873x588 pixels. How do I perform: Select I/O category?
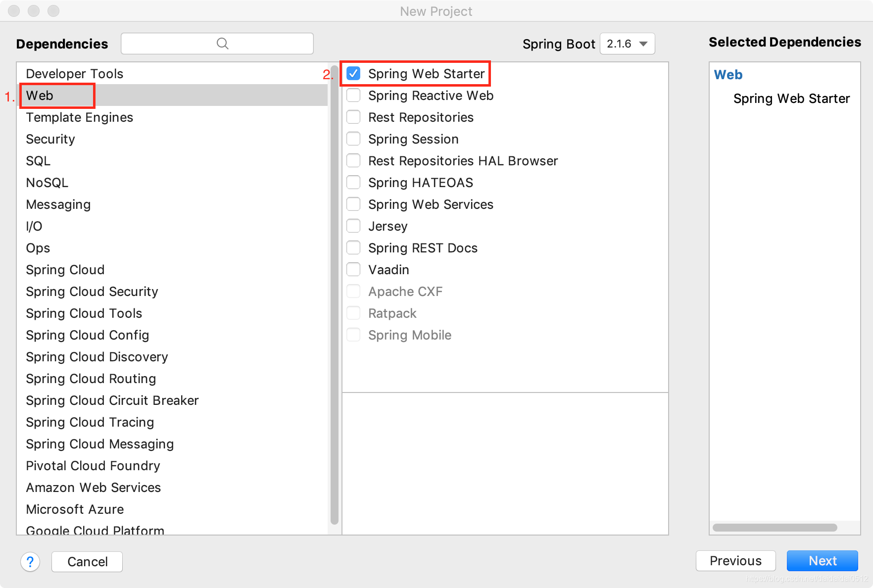coord(172,226)
